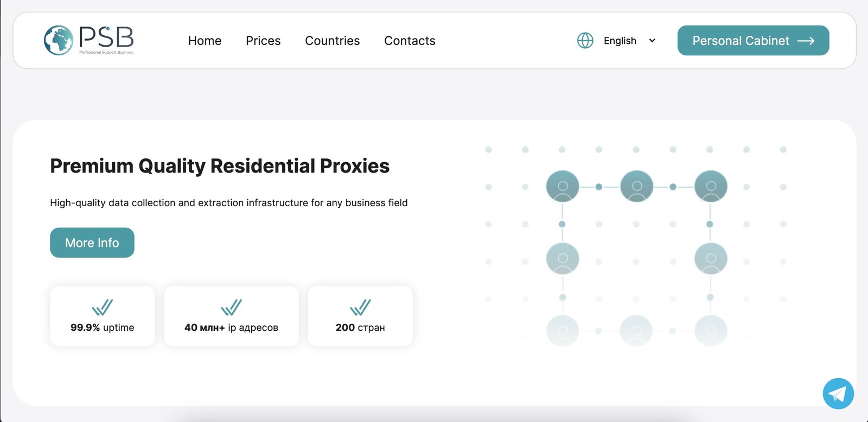Click the PSB Professional Support Business wordmark
This screenshot has height=422, width=868.
106,40
